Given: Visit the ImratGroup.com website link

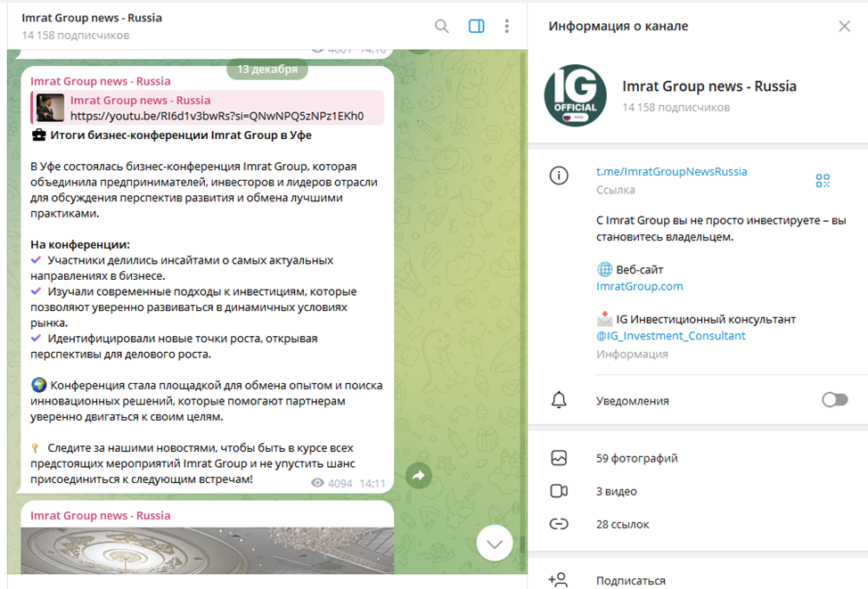Looking at the screenshot, I should pyautogui.click(x=639, y=286).
